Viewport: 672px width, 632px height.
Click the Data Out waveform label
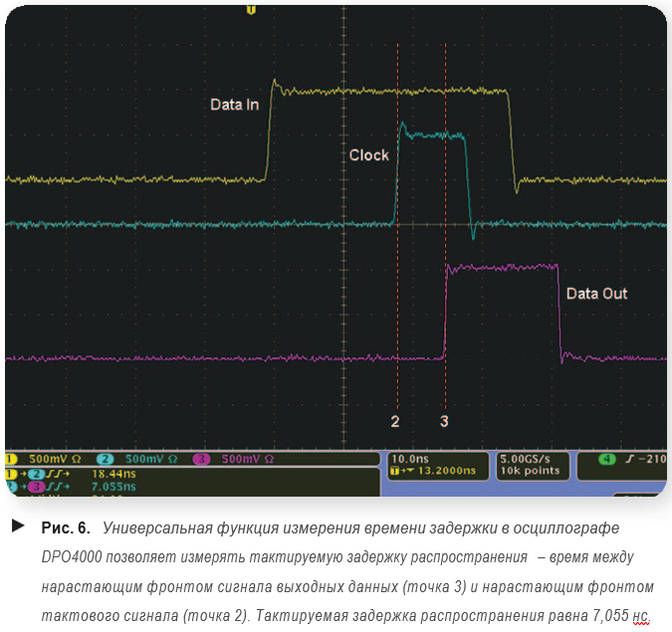tap(596, 294)
